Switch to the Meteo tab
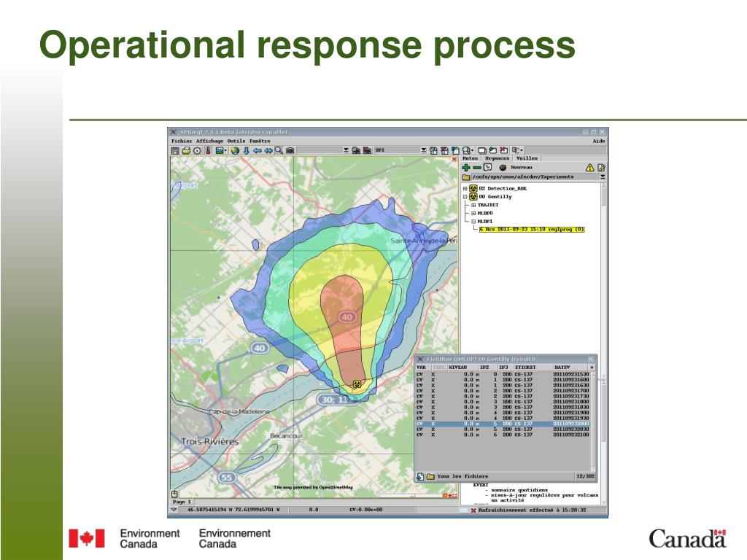Image resolution: width=747 pixels, height=560 pixels. coord(470,158)
